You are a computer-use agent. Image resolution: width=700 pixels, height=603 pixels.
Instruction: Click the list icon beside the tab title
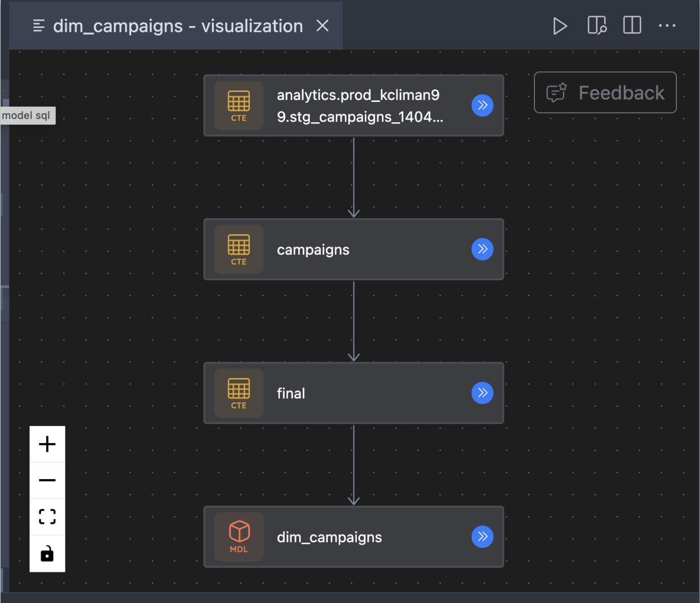point(39,26)
